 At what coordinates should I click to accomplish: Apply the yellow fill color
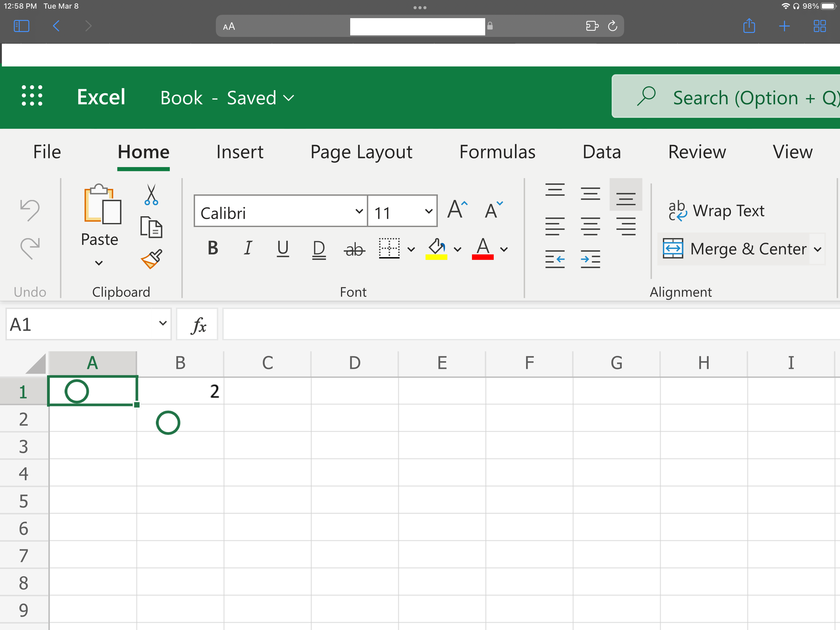tap(436, 249)
